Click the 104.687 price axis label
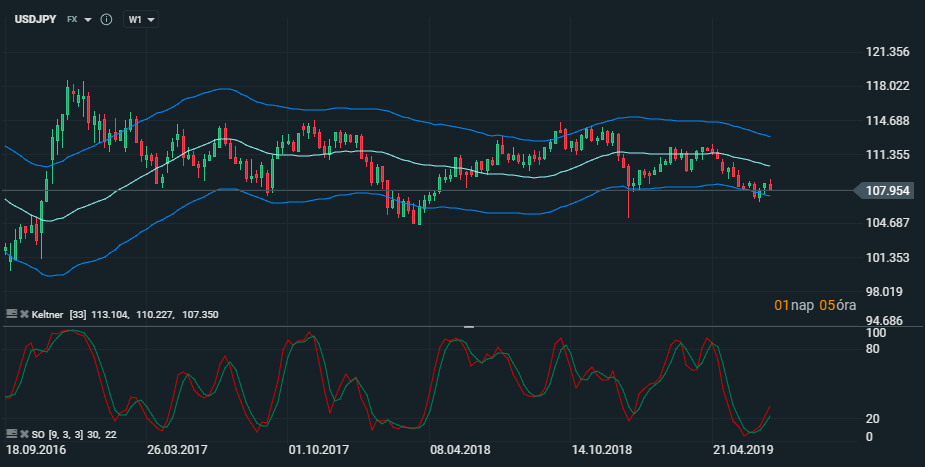 click(887, 223)
